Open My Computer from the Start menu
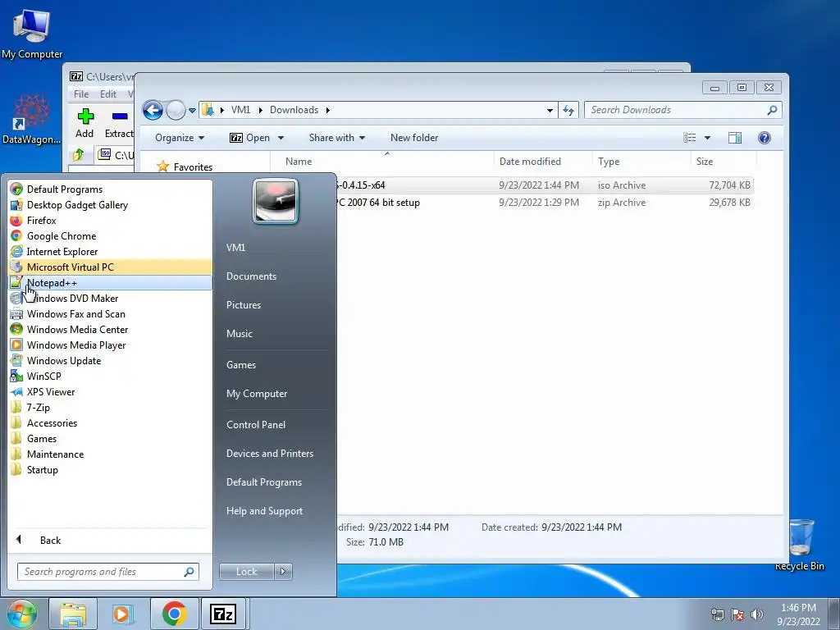The width and height of the screenshot is (840, 630). coord(257,394)
